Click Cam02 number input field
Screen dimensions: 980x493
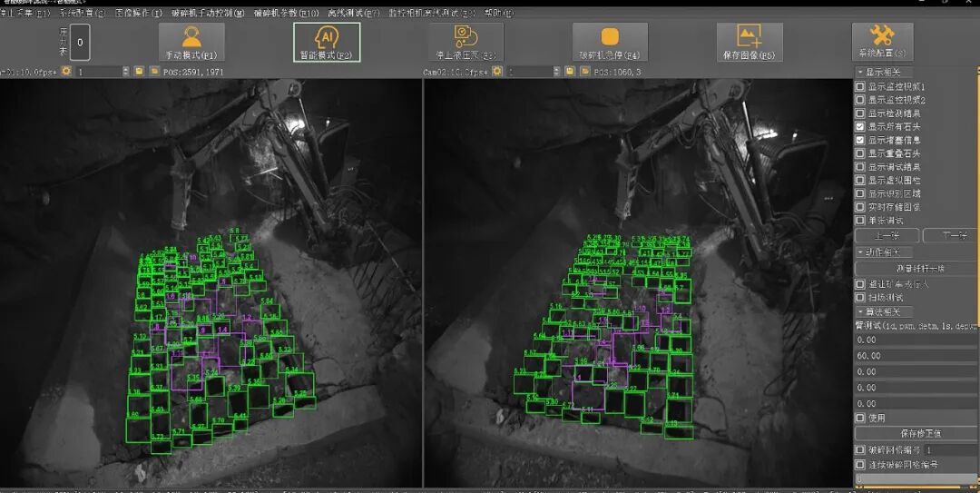[x=529, y=72]
